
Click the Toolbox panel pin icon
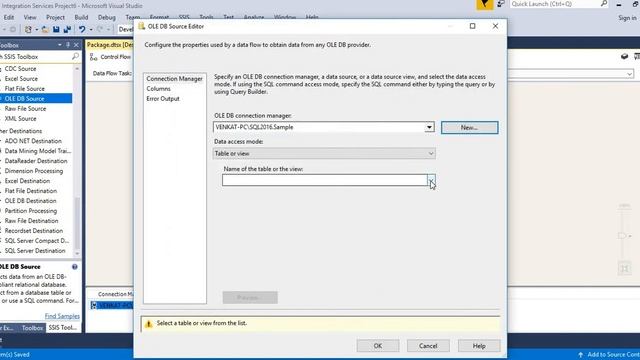[x=68, y=45]
